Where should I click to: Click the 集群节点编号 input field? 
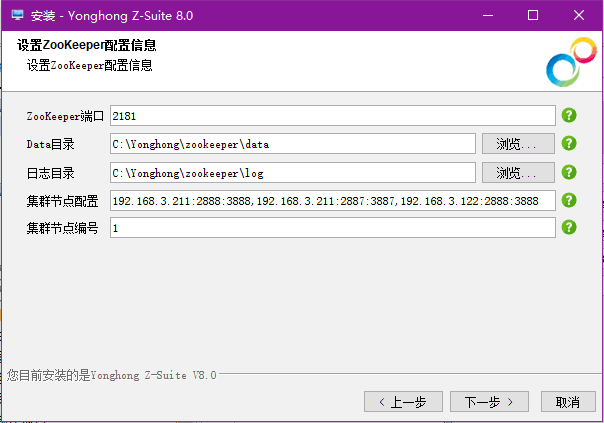coord(333,228)
